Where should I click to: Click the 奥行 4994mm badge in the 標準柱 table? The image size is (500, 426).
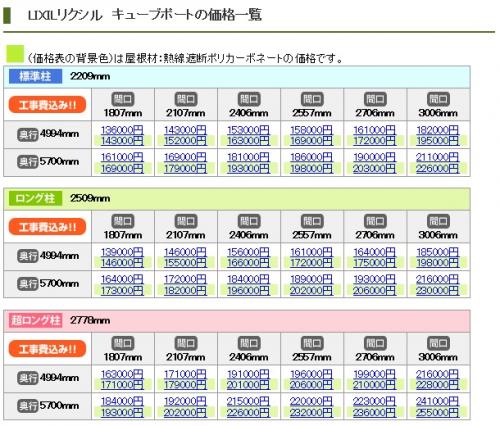[28, 134]
